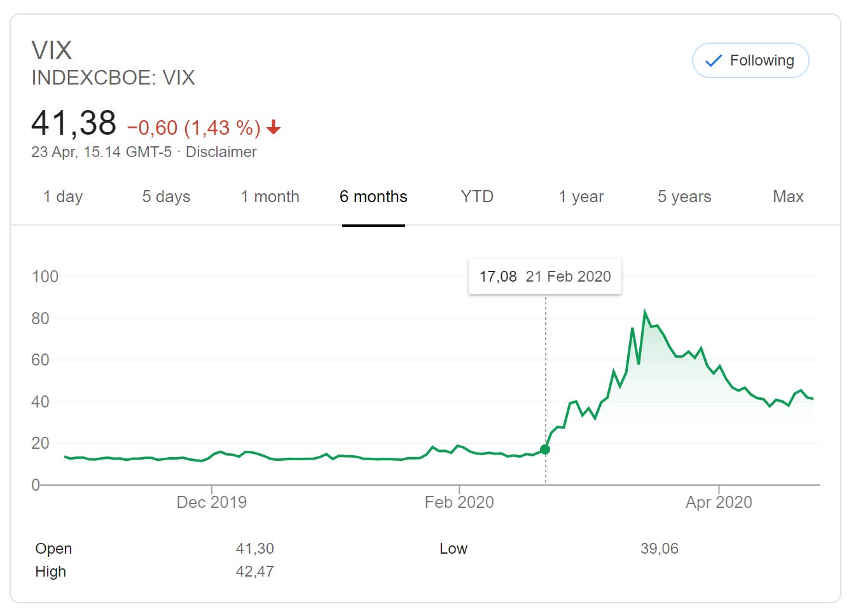851x616 pixels.
Task: Click the Dec 2019 axis label
Action: pyautogui.click(x=211, y=502)
